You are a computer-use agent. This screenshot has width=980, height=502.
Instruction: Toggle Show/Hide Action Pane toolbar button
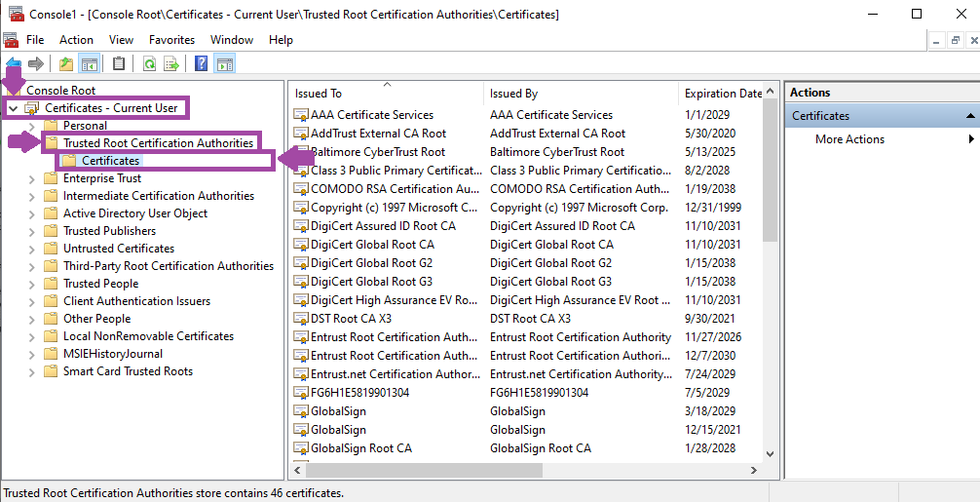tap(225, 63)
